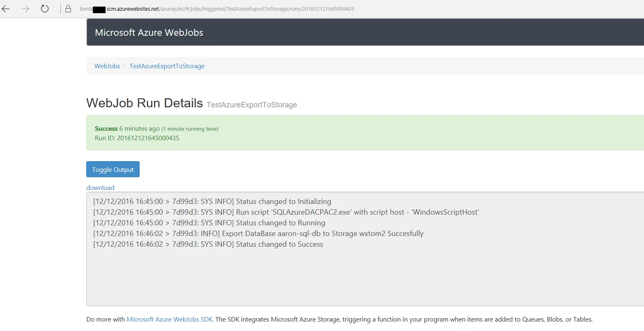This screenshot has width=644, height=331.
Task: Click the 'Status changed to Running' log line
Action: pyautogui.click(x=209, y=223)
